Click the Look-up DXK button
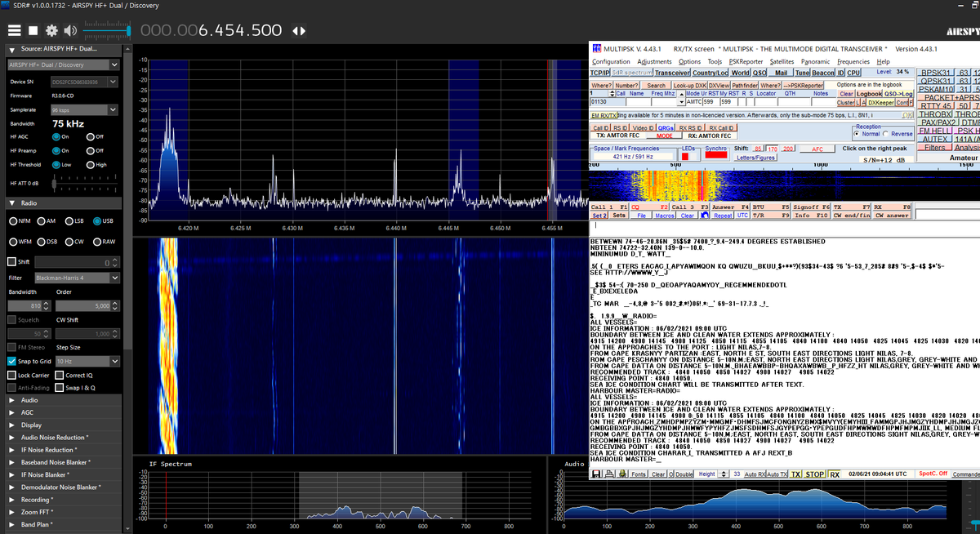980x534 pixels. (x=689, y=85)
